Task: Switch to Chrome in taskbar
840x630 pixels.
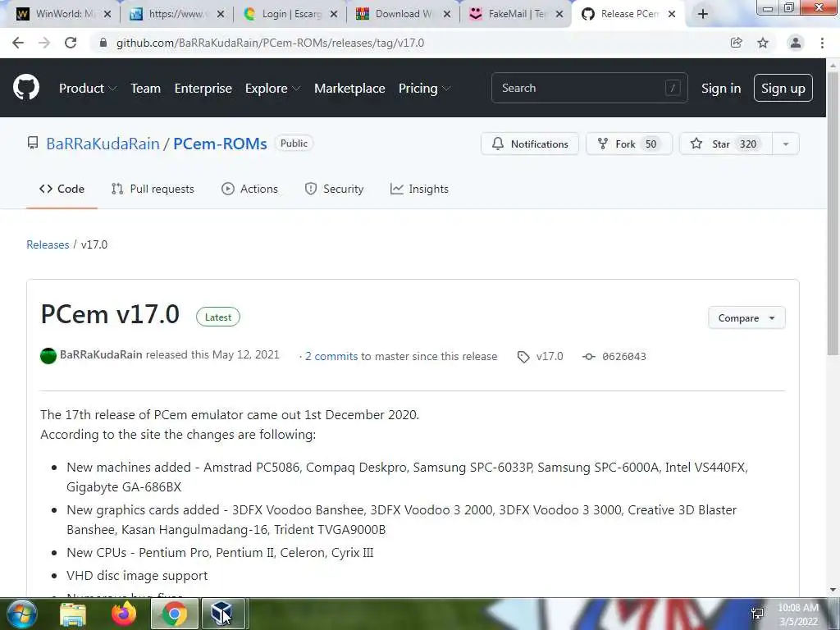Action: (175, 614)
